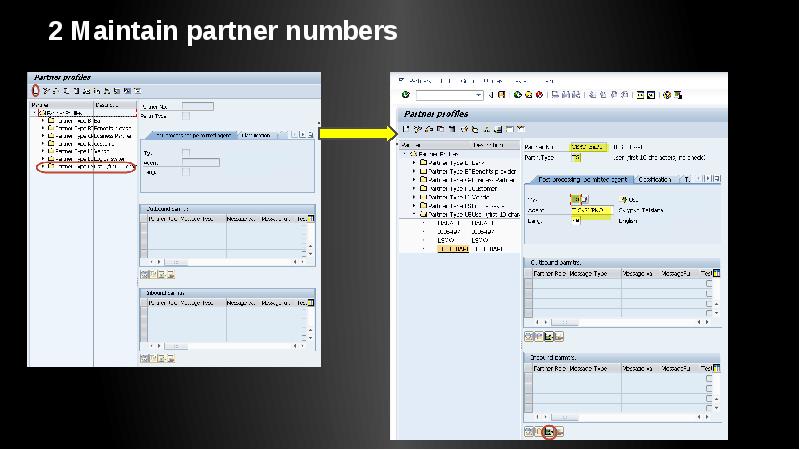Tick fourth Test checkbox in Inbound parmtrs

[709, 408]
